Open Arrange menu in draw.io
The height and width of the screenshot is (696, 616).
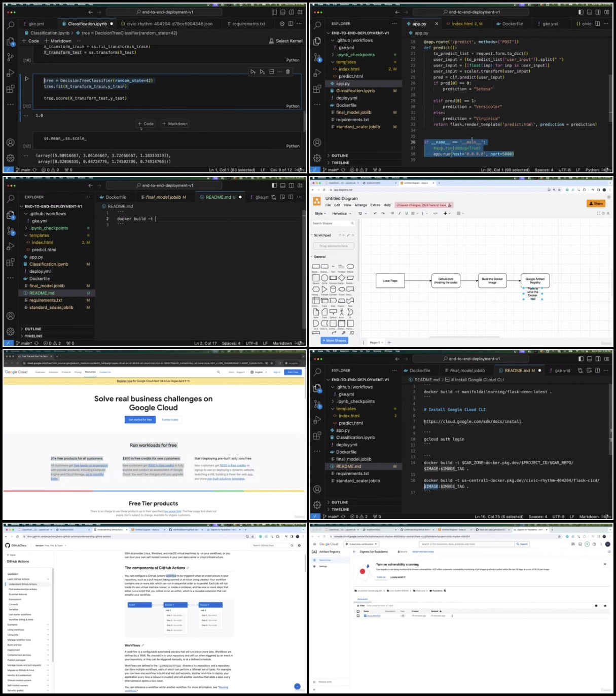tap(361, 205)
